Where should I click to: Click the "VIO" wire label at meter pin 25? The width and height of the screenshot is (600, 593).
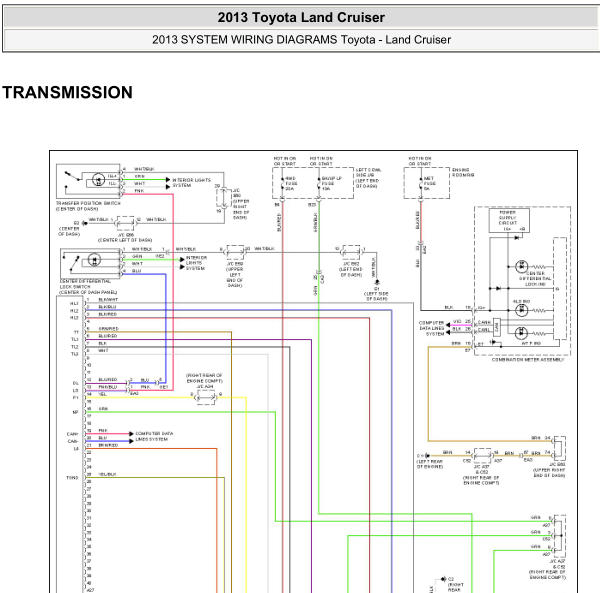(x=457, y=322)
